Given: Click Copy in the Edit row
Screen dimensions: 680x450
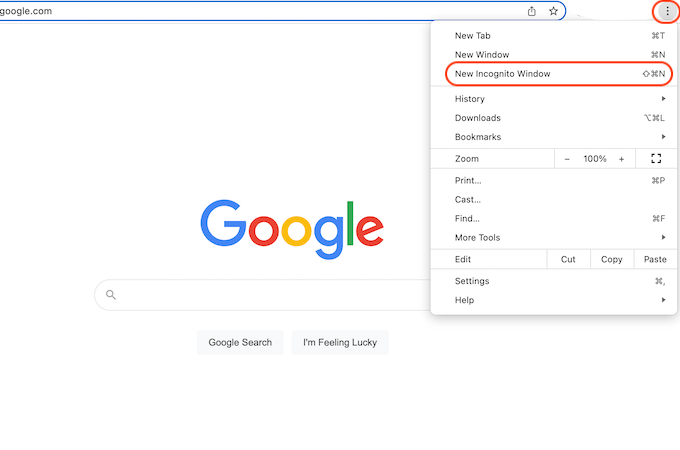Looking at the screenshot, I should click(x=611, y=259).
